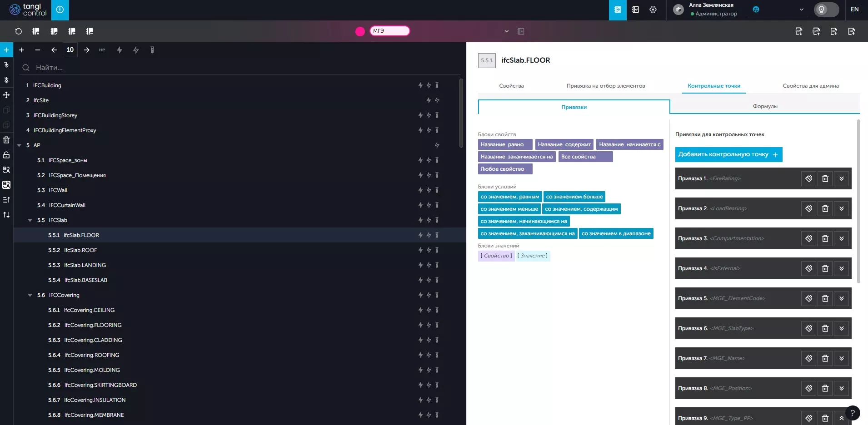Image resolution: width=868 pixels, height=425 pixels.
Task: Open the user profile dropdown arrow
Action: pos(801,10)
